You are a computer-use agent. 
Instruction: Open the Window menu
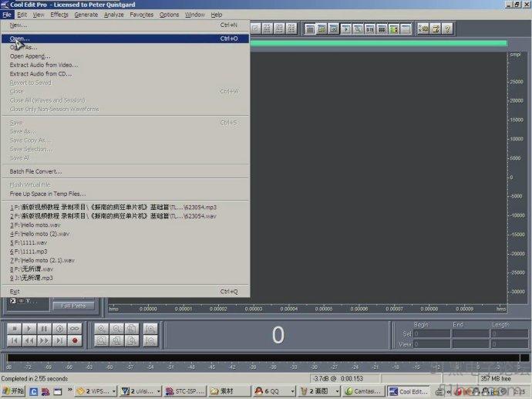coord(195,15)
